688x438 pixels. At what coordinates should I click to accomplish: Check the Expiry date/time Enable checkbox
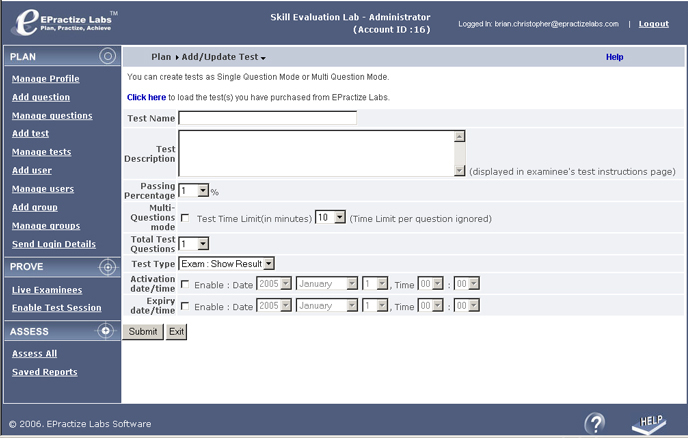click(185, 306)
